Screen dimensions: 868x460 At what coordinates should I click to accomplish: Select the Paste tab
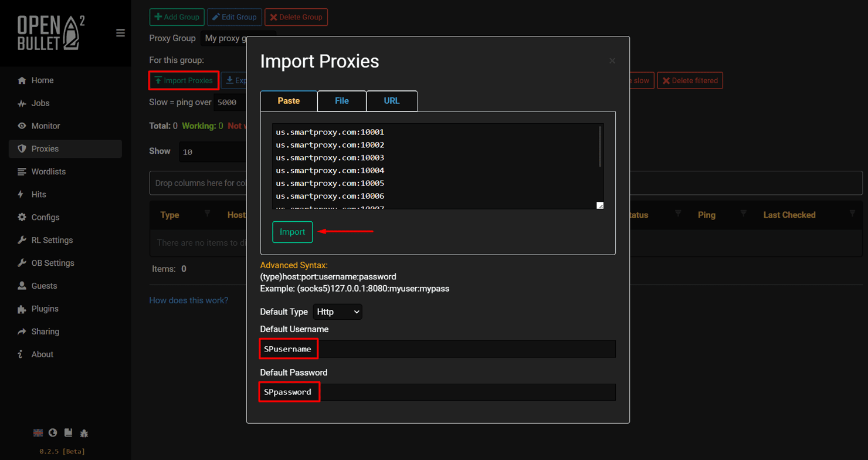tap(289, 101)
